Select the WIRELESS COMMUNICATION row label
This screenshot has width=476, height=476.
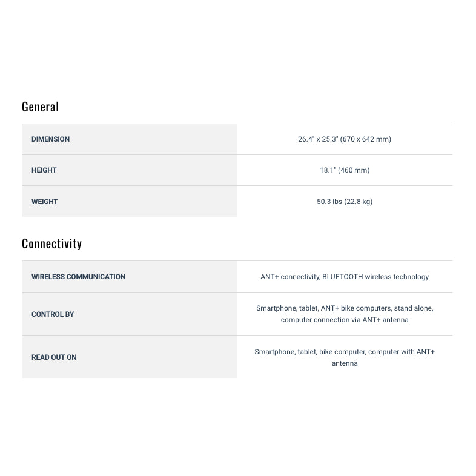(x=78, y=277)
